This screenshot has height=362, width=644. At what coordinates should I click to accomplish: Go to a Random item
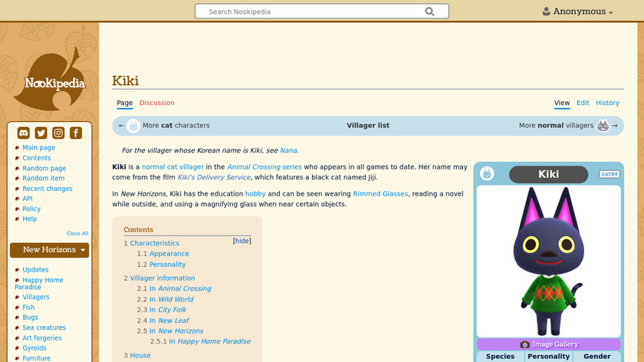pos(44,178)
